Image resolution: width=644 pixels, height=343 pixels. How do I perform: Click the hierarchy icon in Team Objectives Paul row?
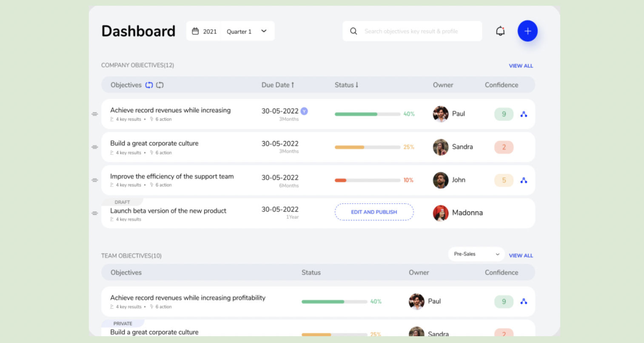coord(524,302)
